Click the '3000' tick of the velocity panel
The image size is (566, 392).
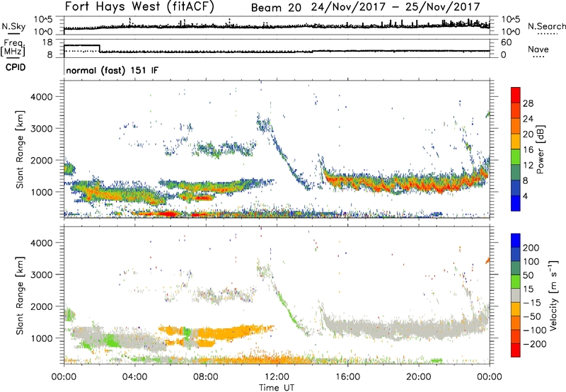pyautogui.click(x=41, y=275)
